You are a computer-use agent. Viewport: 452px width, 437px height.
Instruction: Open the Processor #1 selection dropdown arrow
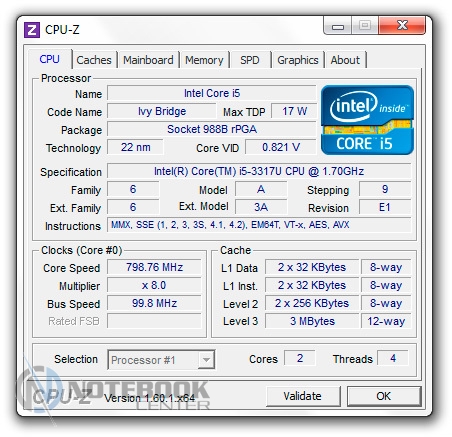[x=206, y=360]
